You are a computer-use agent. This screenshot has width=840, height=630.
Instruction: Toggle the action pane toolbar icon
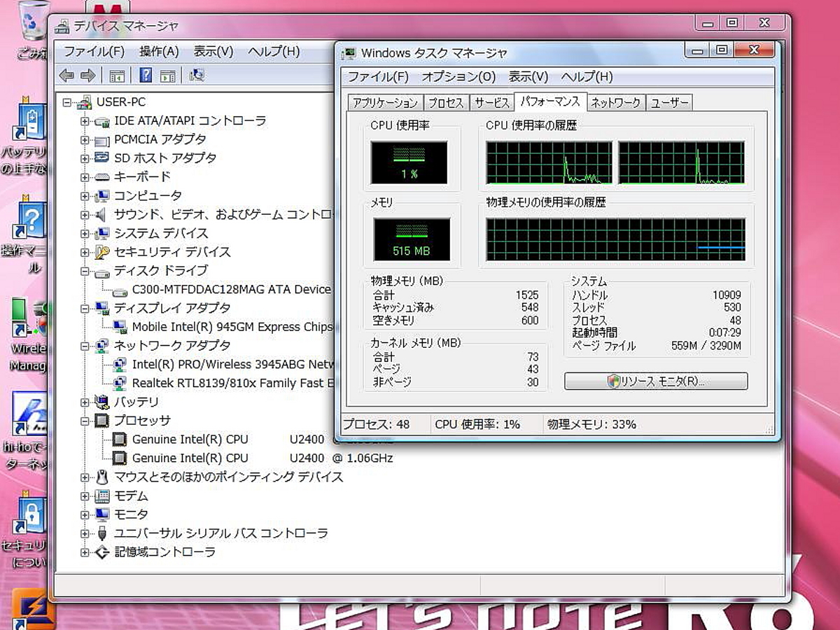point(167,75)
